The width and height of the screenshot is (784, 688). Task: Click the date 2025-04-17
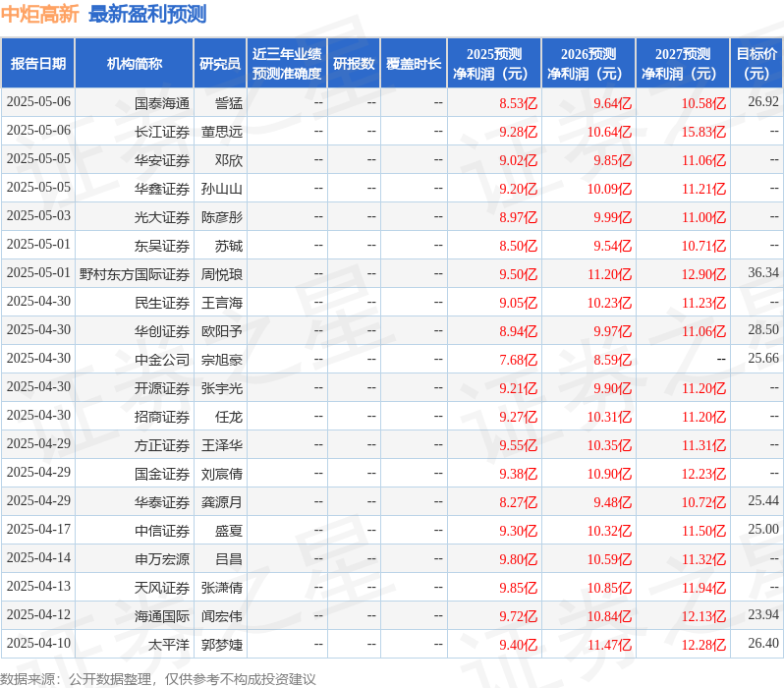[x=38, y=530]
